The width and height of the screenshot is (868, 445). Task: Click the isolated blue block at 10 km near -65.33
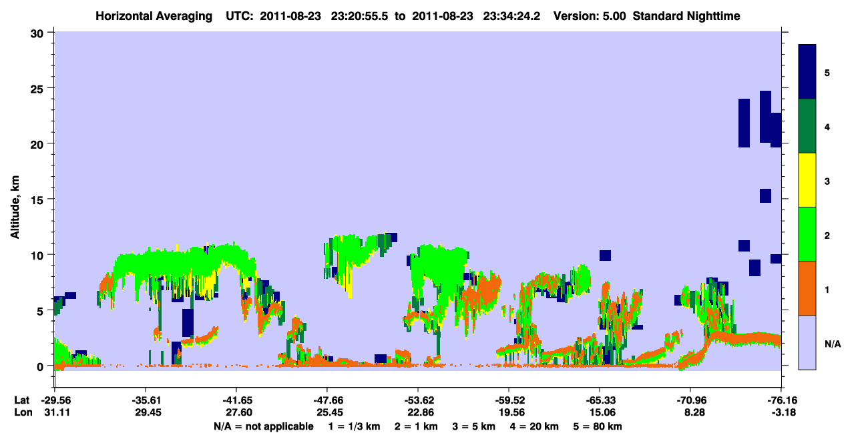[x=605, y=256]
